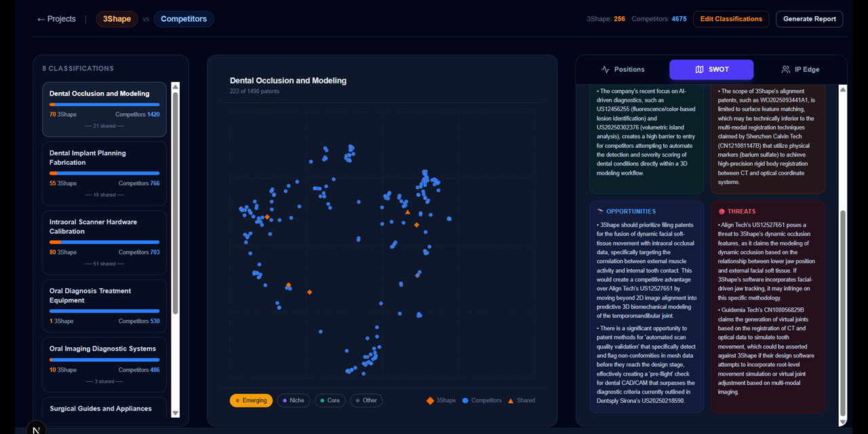Disable the Emerging patent filter

click(251, 400)
